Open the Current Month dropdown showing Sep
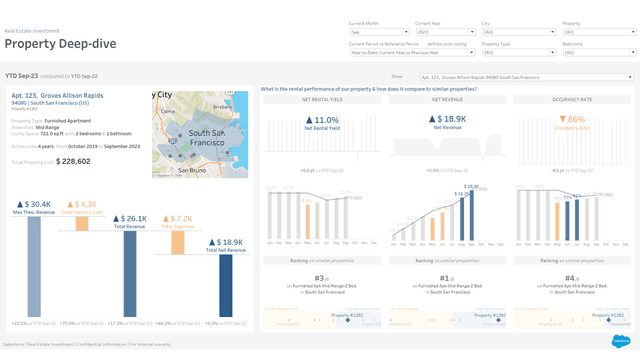The image size is (640, 363). coord(380,32)
